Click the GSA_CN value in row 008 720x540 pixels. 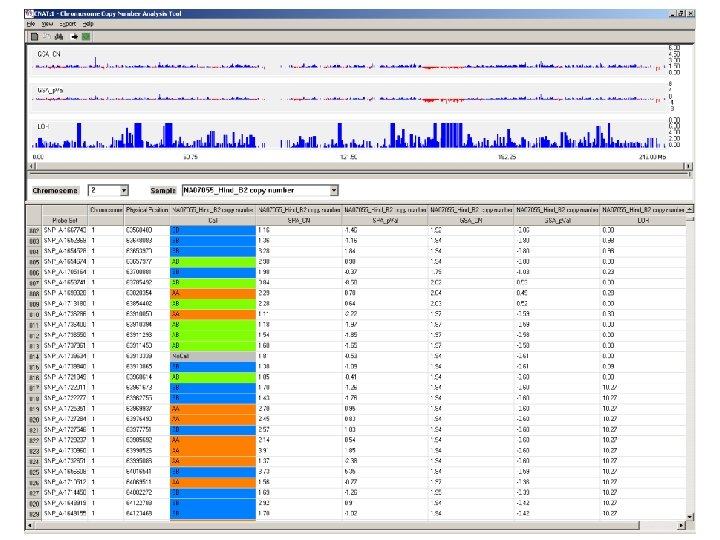471,293
